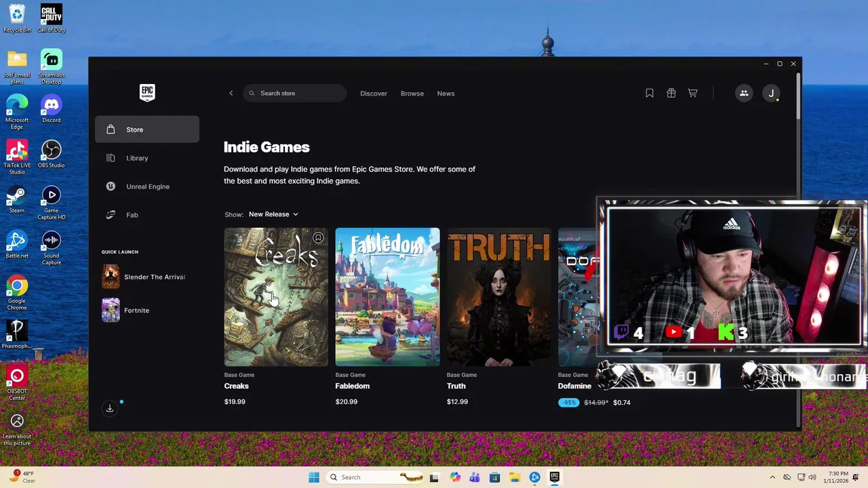Click the Fabledom title link

(x=353, y=386)
